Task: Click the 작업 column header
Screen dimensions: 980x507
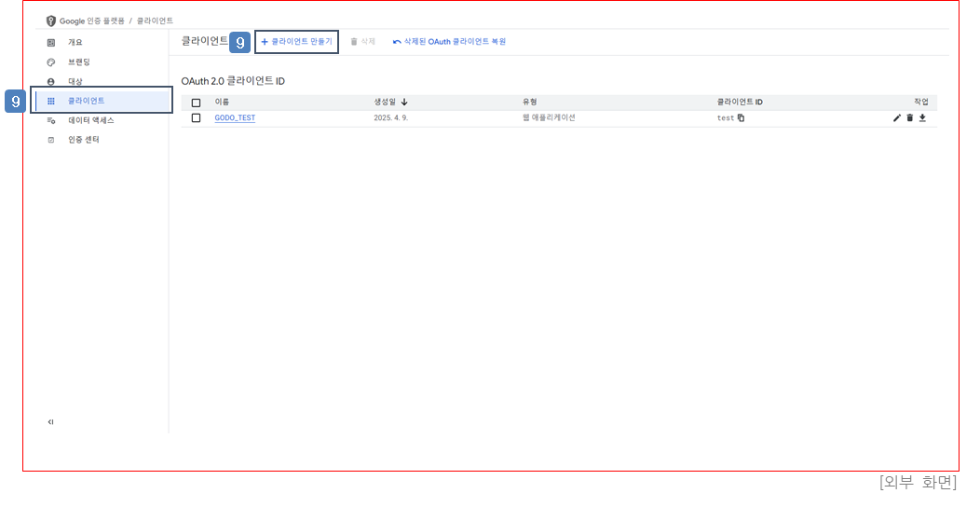Action: [x=921, y=102]
